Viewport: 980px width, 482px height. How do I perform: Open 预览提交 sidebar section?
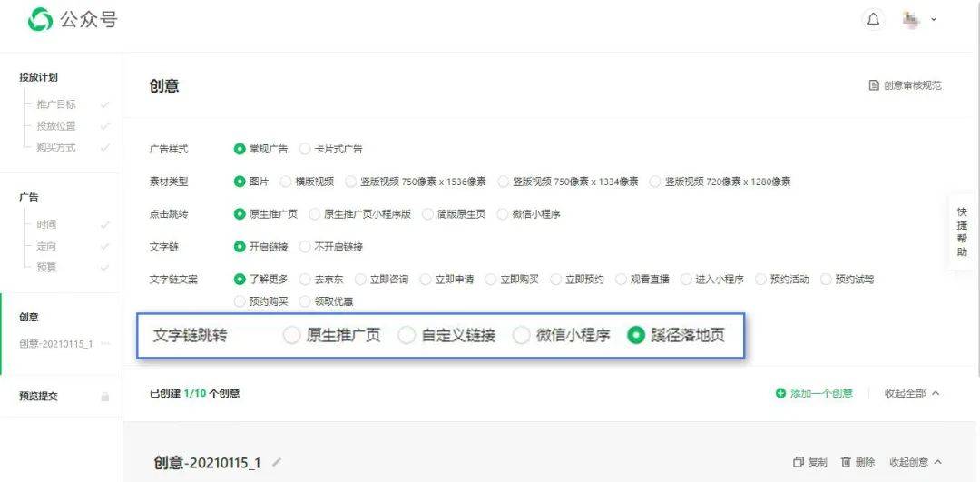pyautogui.click(x=39, y=397)
